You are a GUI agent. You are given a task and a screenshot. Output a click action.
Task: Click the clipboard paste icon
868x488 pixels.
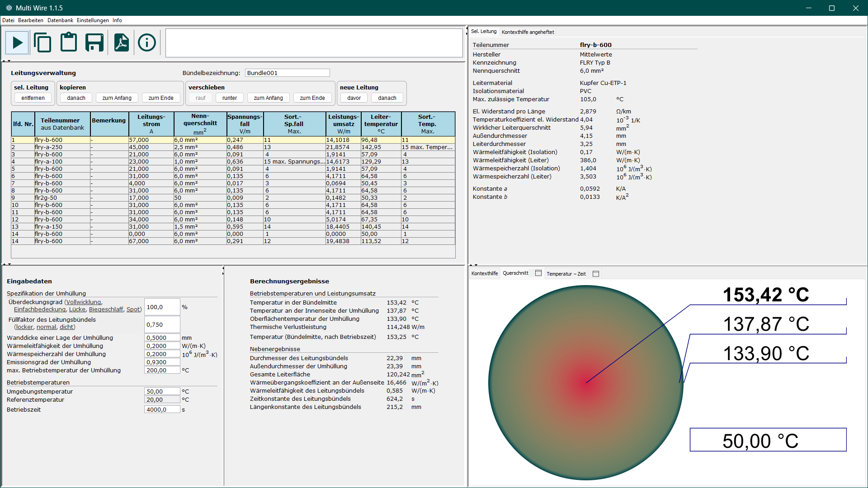(x=69, y=42)
